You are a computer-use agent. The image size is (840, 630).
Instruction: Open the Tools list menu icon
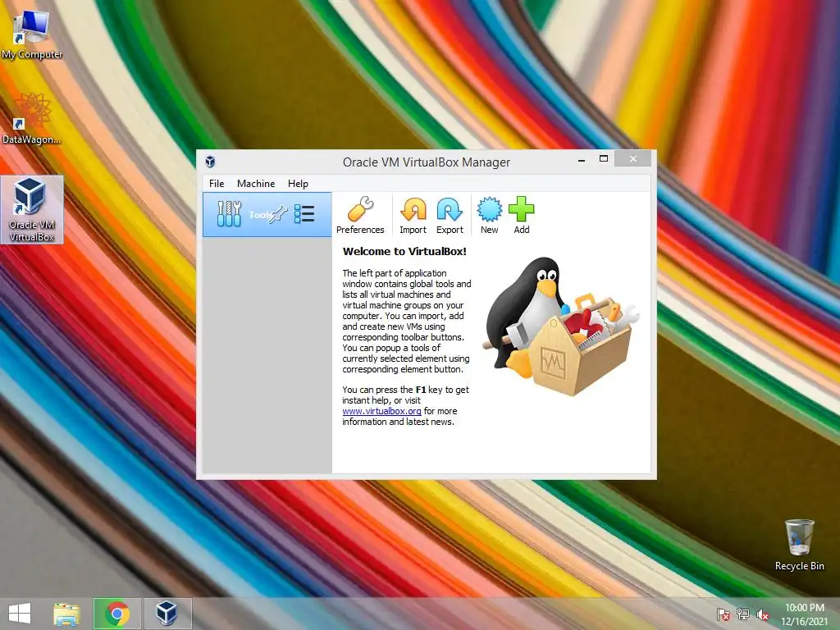304,214
